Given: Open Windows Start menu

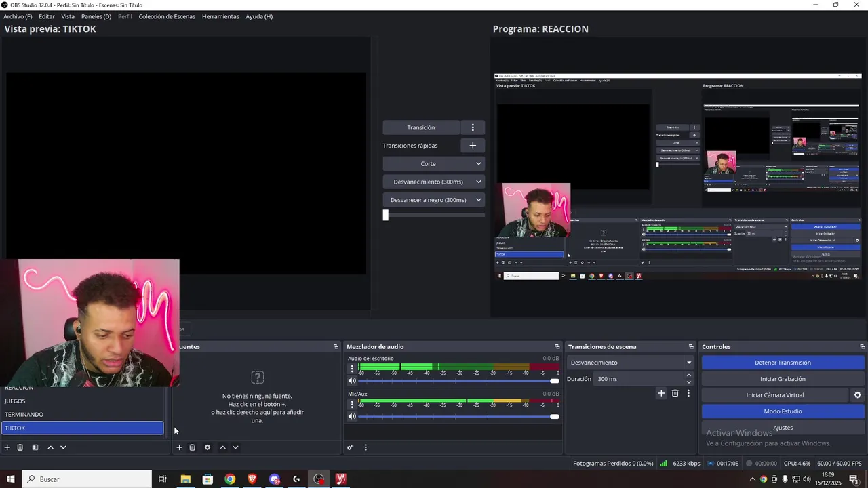Looking at the screenshot, I should [x=11, y=479].
